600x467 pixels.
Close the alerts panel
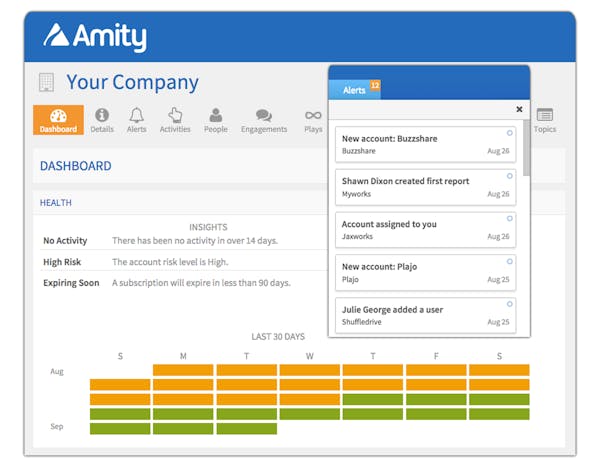point(519,109)
